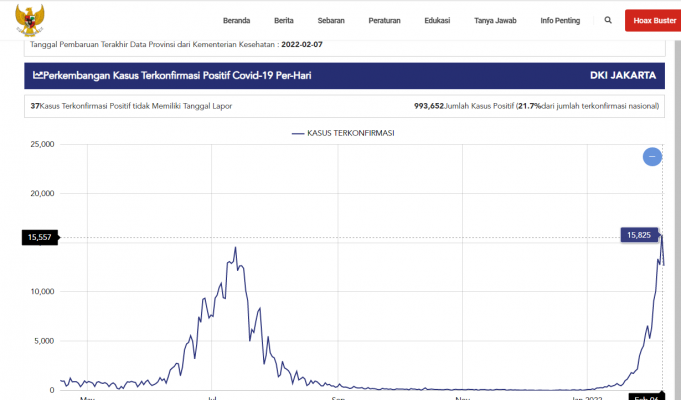Open Info Penting in navigation bar
This screenshot has height=400, width=681.
coord(560,20)
